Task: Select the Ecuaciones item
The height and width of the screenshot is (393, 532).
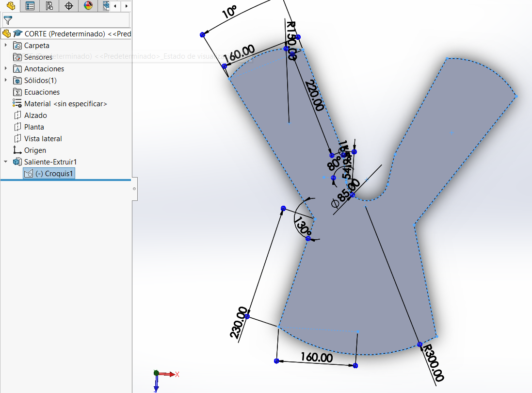Action: [42, 92]
